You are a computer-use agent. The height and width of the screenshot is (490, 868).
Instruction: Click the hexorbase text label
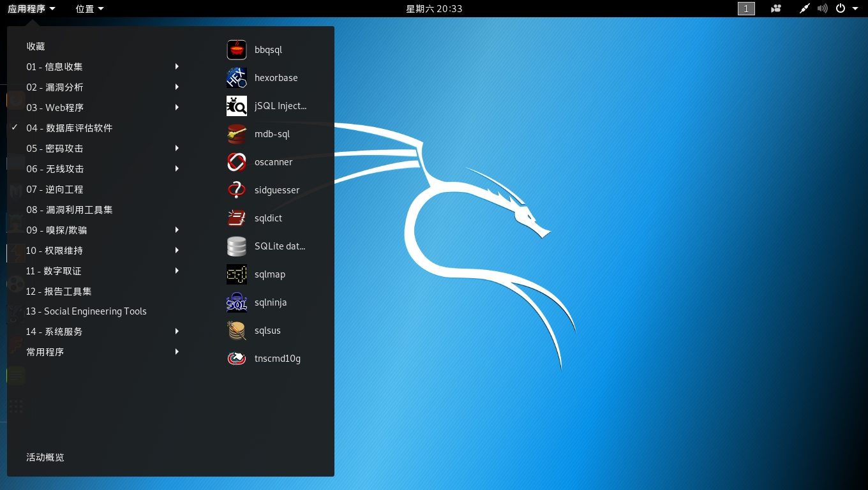[276, 78]
